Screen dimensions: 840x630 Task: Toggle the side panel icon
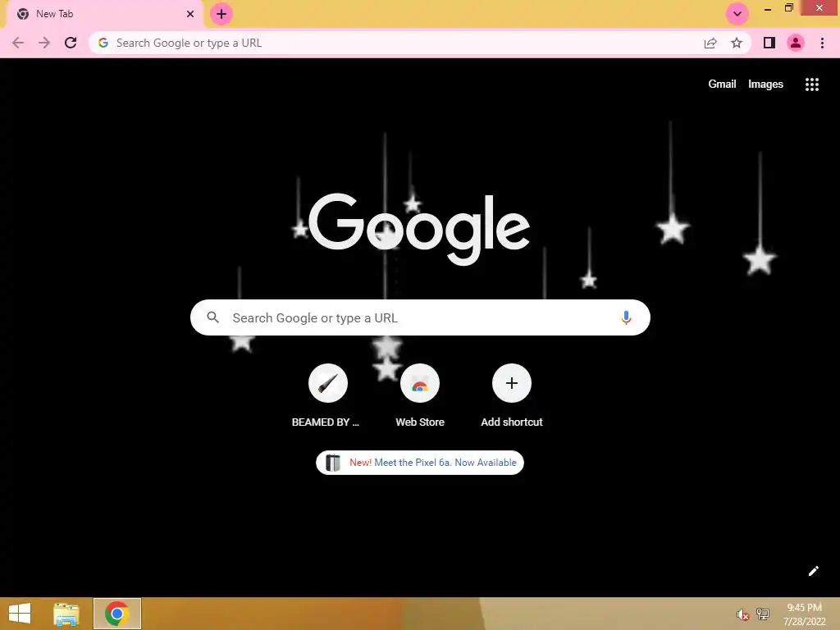tap(769, 43)
